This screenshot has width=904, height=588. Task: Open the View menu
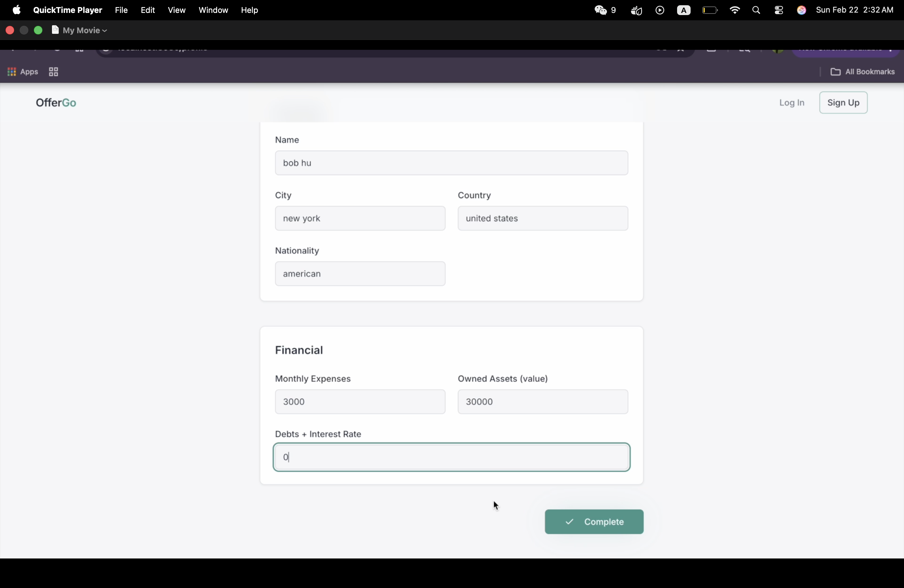tap(176, 10)
